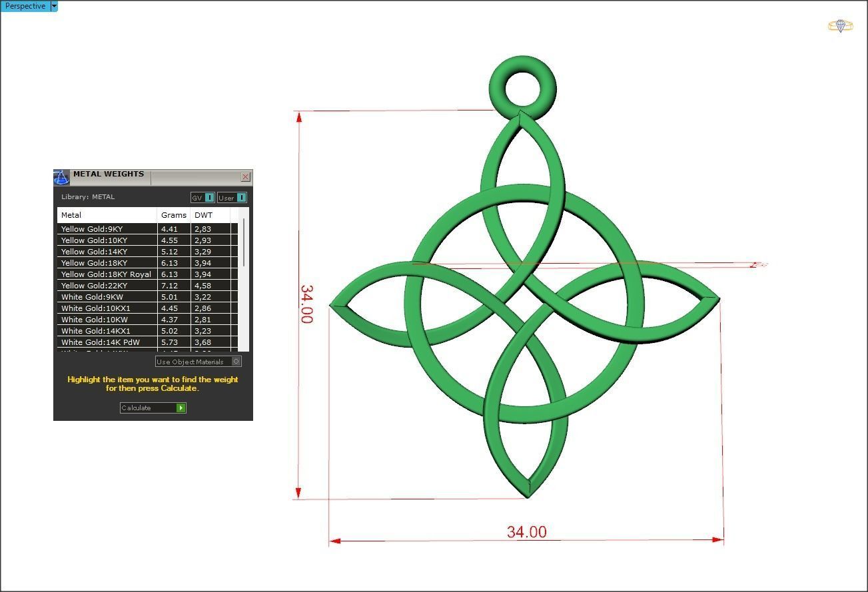Image resolution: width=868 pixels, height=592 pixels.
Task: Toggle the User library switch
Action: tap(232, 197)
